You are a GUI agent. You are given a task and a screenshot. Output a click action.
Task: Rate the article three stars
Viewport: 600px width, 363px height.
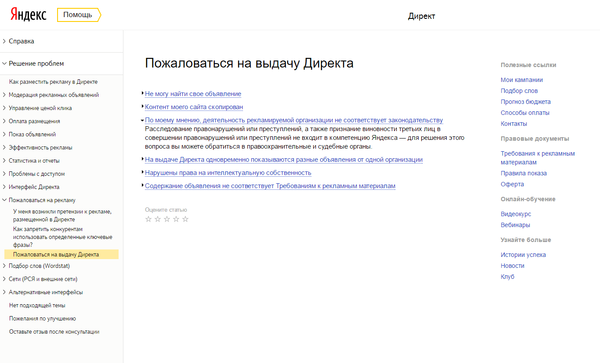click(167, 219)
